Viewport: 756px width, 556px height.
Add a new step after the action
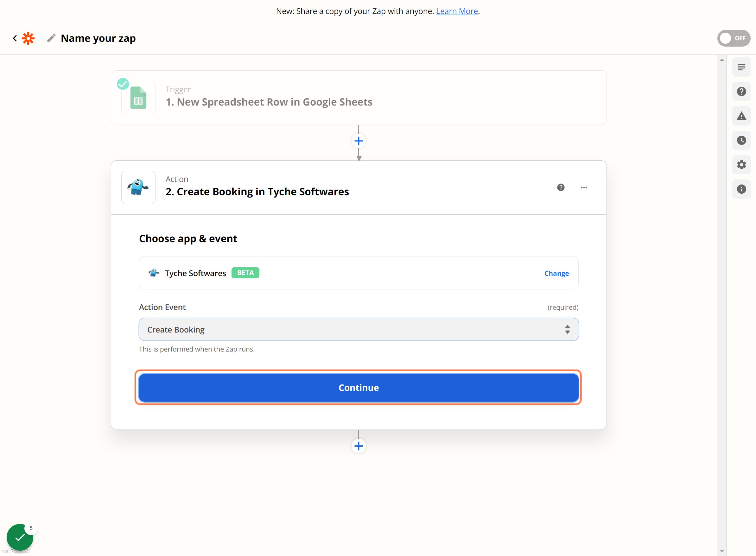click(x=359, y=446)
